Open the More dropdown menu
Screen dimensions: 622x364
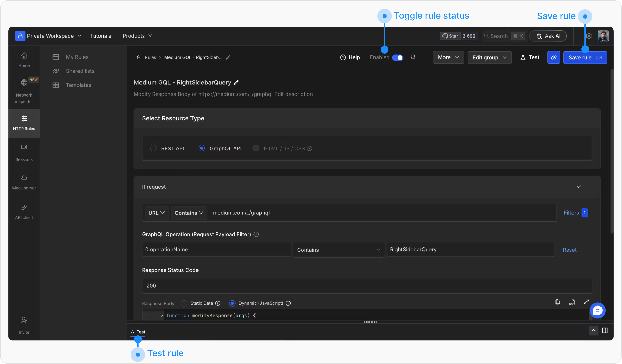point(448,57)
